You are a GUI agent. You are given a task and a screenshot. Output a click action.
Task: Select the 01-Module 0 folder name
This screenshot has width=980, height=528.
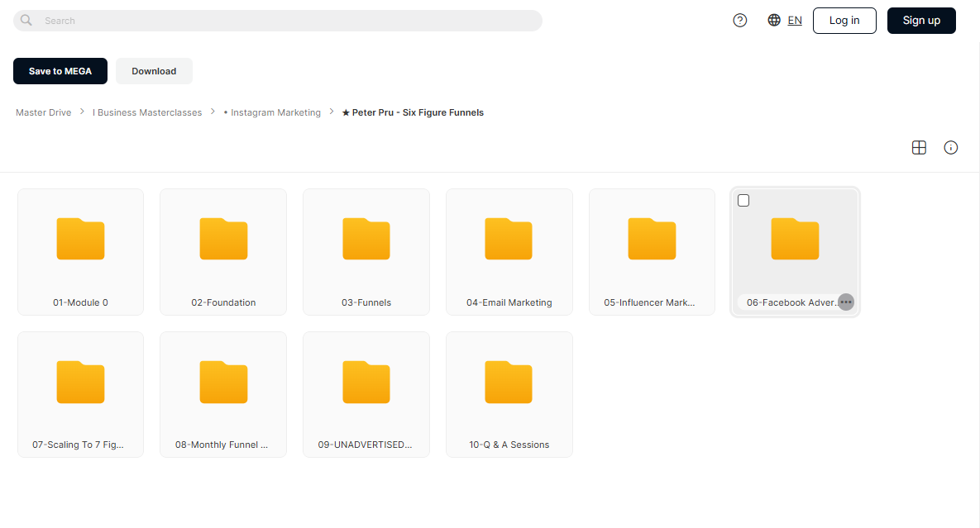(x=80, y=302)
